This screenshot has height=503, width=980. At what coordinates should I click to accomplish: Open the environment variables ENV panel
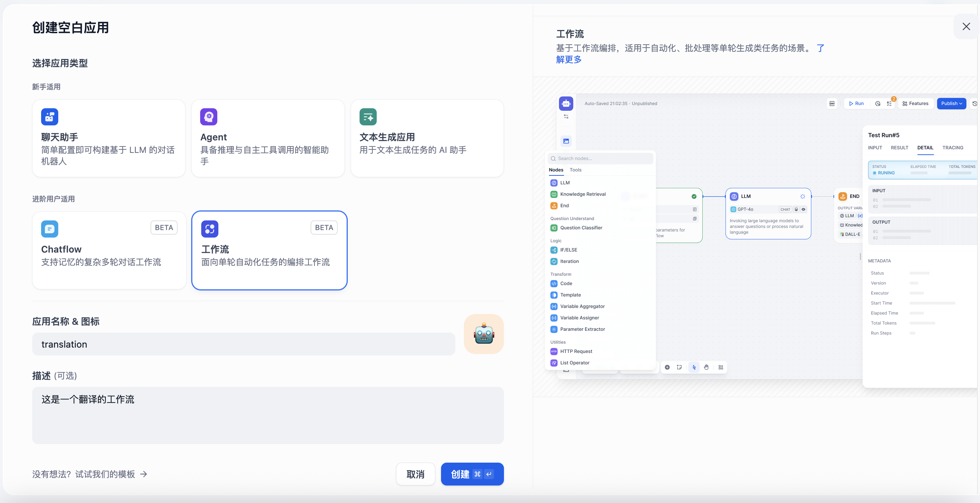pyautogui.click(x=832, y=103)
